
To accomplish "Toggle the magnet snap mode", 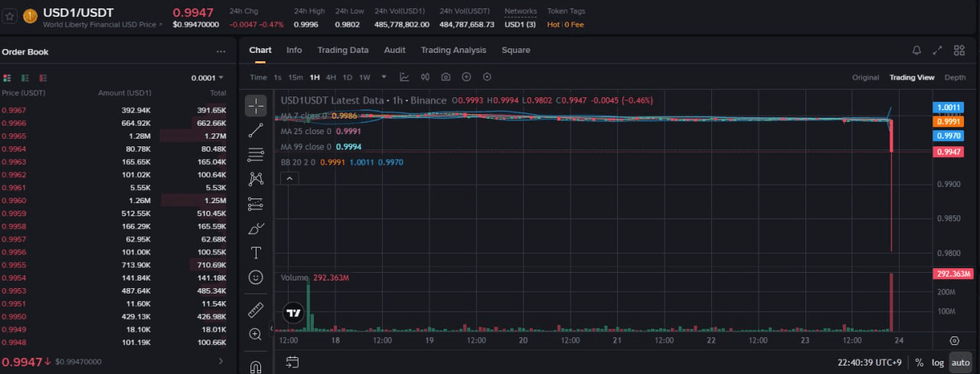I will (x=256, y=366).
